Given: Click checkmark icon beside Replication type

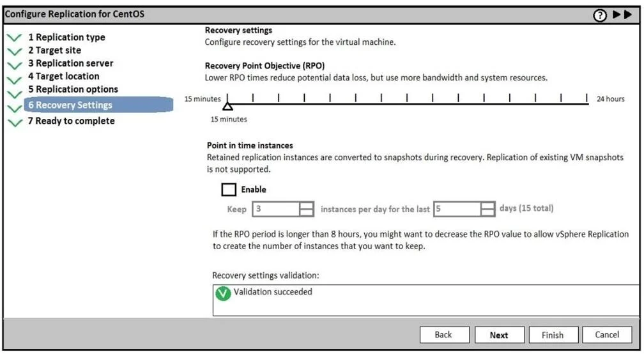Looking at the screenshot, I should [x=14, y=38].
